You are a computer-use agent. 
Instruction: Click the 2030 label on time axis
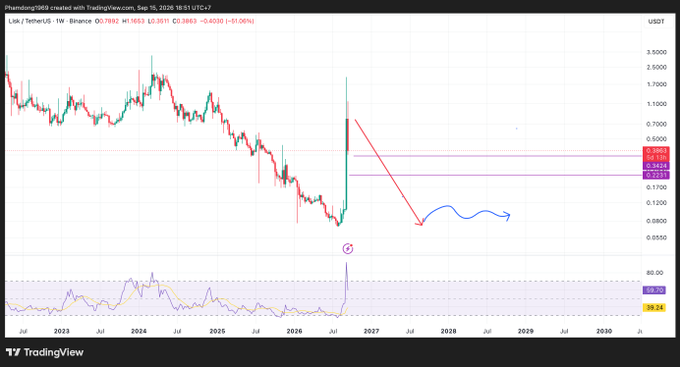point(604,331)
